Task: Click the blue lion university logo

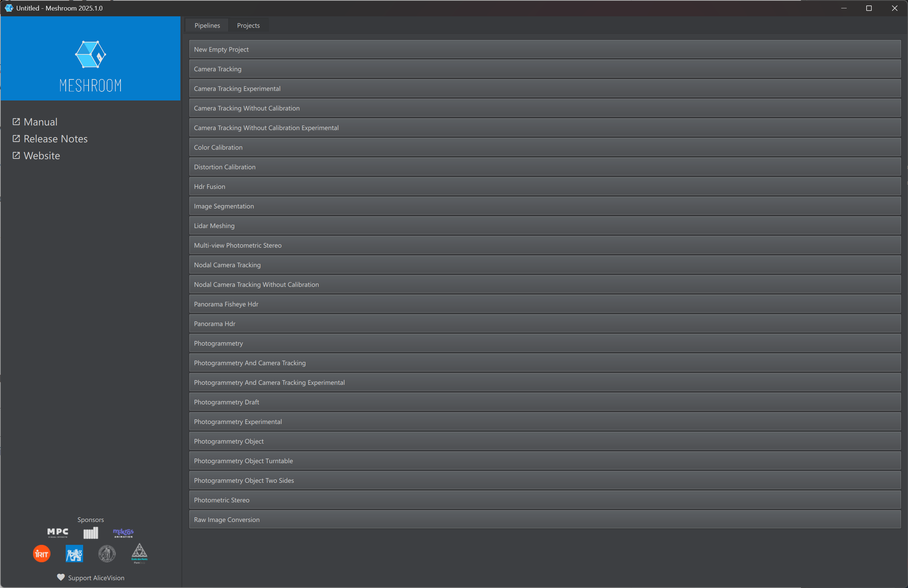Action: tap(74, 554)
